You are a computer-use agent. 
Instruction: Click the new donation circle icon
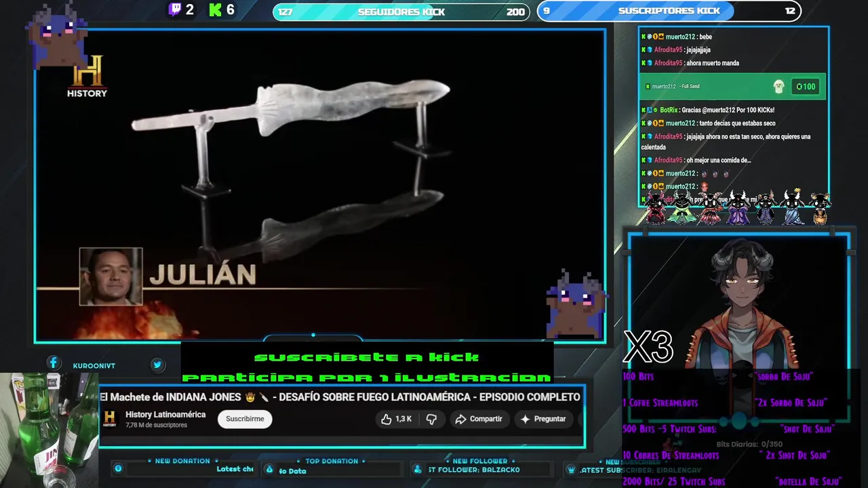click(x=118, y=468)
